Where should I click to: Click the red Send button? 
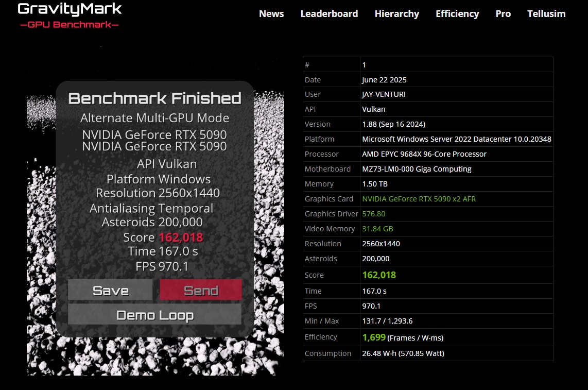click(201, 290)
